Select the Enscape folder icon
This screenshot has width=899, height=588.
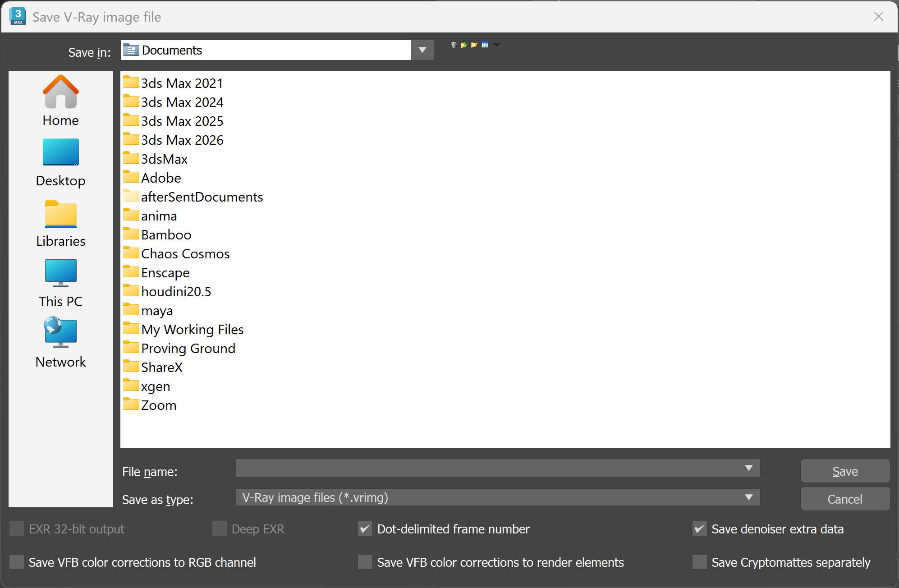[x=131, y=272]
